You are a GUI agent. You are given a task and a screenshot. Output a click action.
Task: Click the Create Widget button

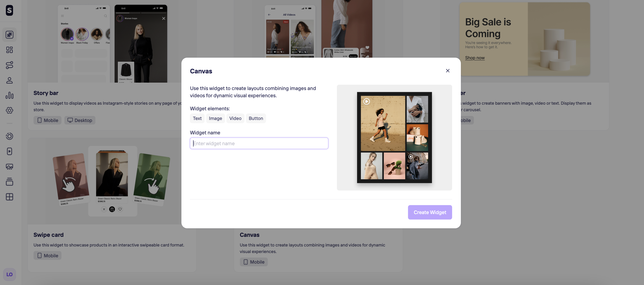pyautogui.click(x=430, y=212)
